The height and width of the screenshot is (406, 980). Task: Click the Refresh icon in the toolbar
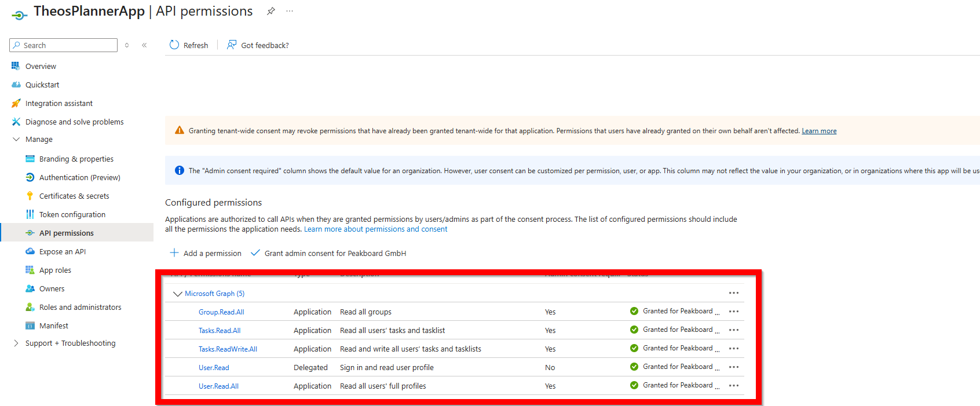pyautogui.click(x=174, y=45)
